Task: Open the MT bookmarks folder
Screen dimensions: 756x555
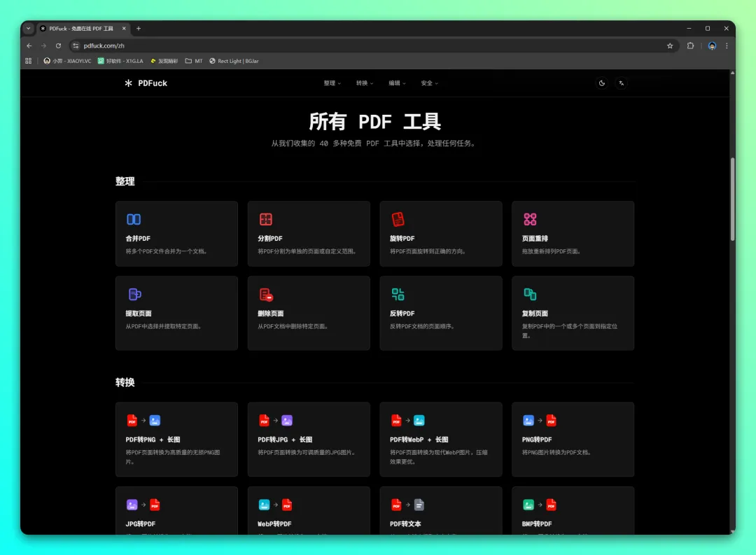Action: [194, 61]
